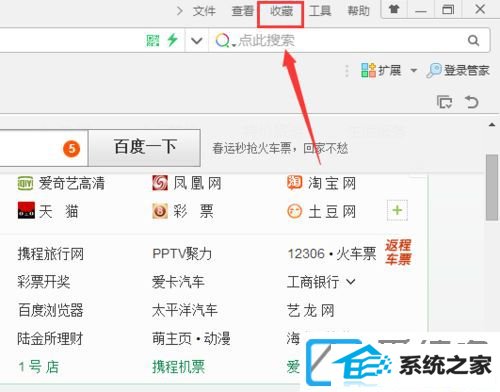This screenshot has height=392, width=500.
Task: Open 1号店 green link
Action: 39,367
